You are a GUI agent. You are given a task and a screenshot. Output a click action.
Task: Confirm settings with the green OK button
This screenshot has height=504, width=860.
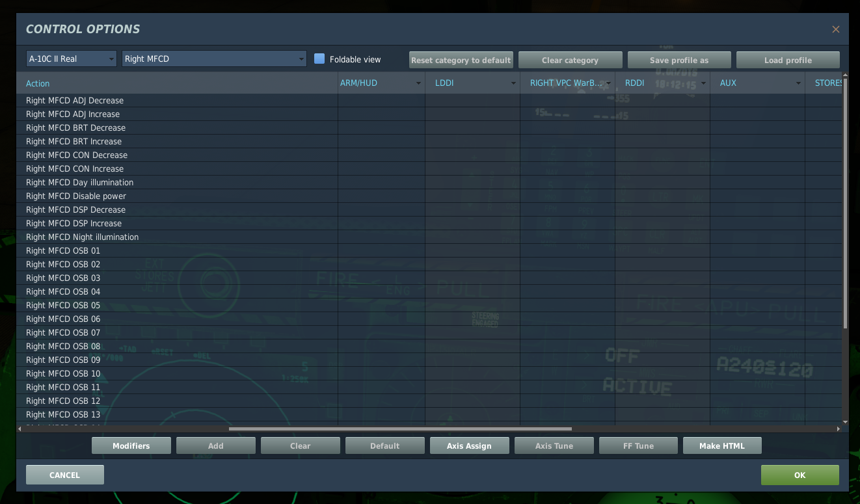pos(800,475)
